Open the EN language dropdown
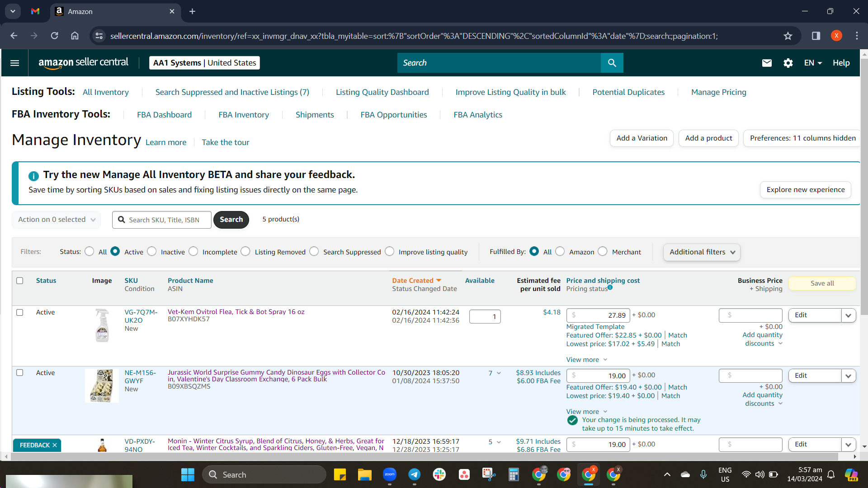Image resolution: width=868 pixels, height=488 pixels. click(813, 63)
